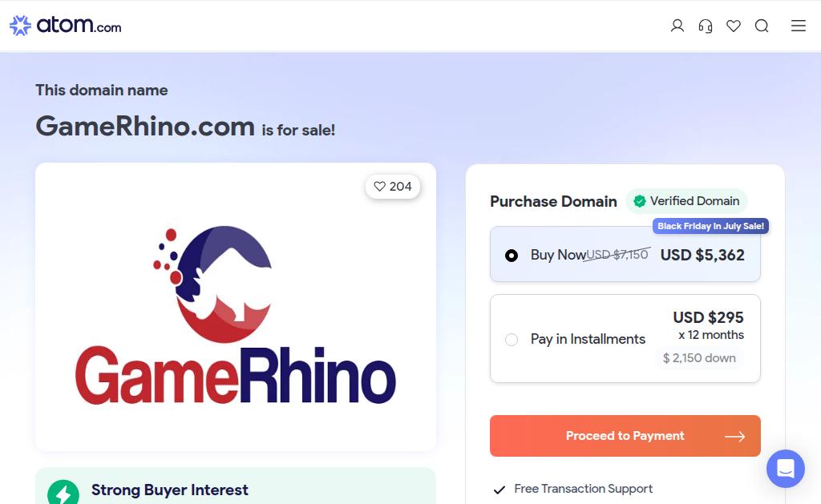
Task: Click the atom.com snowflake logo
Action: [20, 26]
